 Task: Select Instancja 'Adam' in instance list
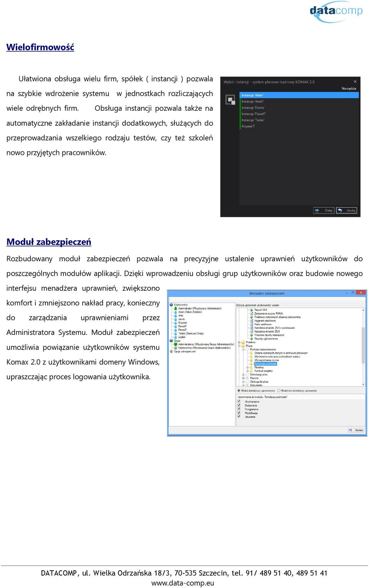[x=299, y=95]
